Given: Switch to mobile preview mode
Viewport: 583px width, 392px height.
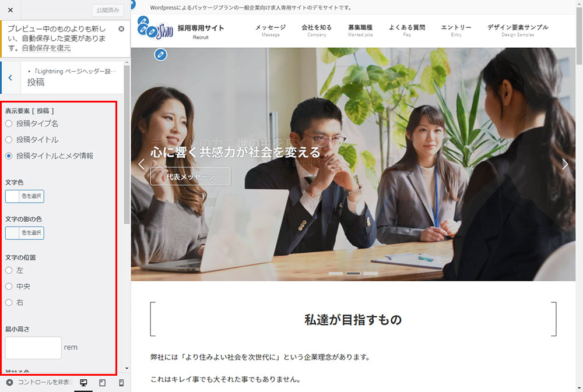Looking at the screenshot, I should pos(121,383).
